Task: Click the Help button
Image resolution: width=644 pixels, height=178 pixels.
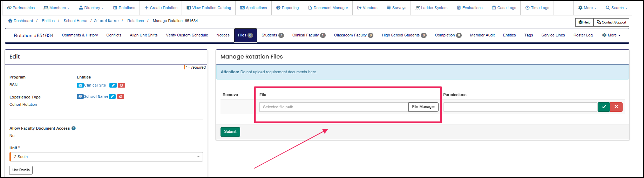Action: click(584, 22)
